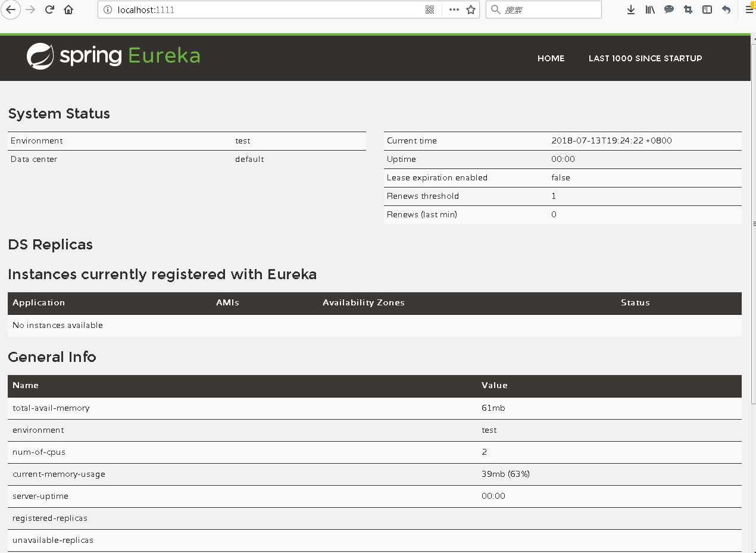Select the Renews threshold label
This screenshot has width=756, height=553.
(423, 196)
